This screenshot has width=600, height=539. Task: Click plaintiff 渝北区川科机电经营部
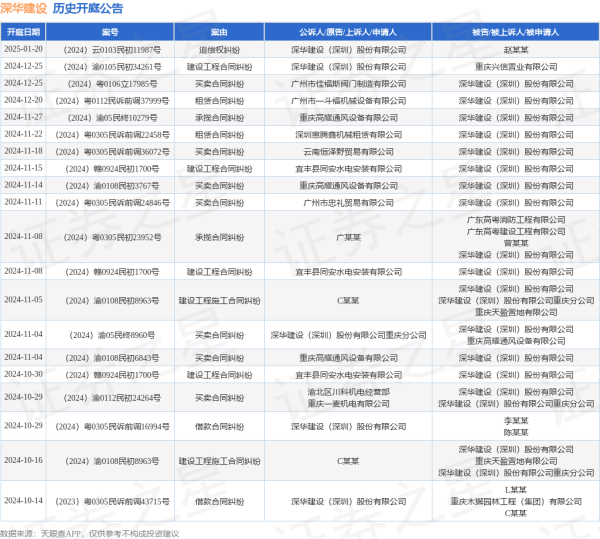(x=348, y=392)
